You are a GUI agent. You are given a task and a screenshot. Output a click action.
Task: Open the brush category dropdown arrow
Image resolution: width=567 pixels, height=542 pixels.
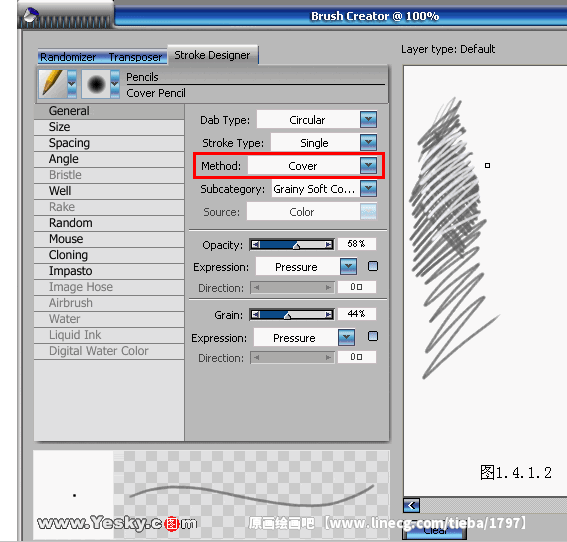[x=72, y=84]
